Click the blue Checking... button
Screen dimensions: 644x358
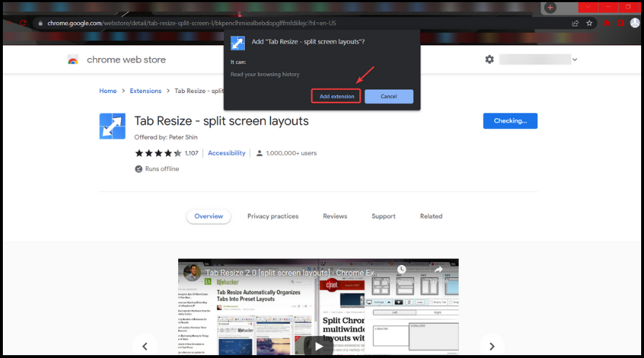tap(510, 121)
